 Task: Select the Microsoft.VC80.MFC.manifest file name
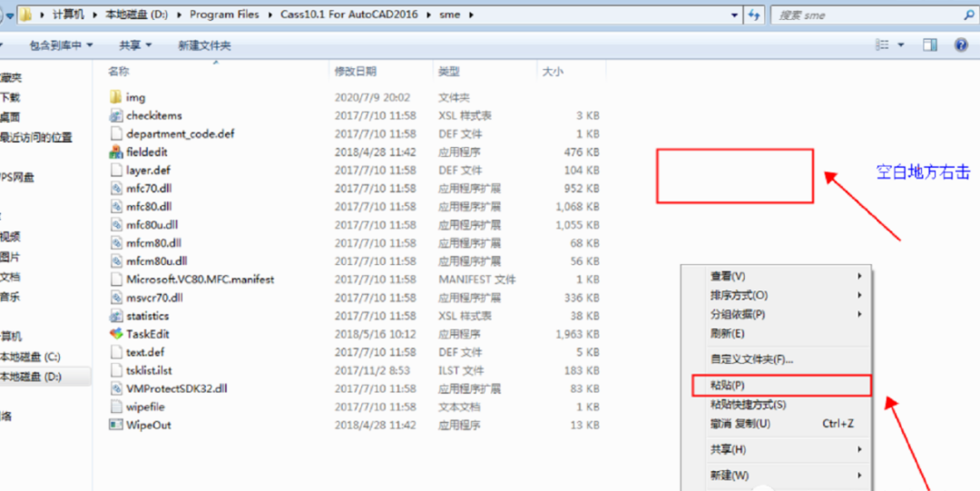200,279
